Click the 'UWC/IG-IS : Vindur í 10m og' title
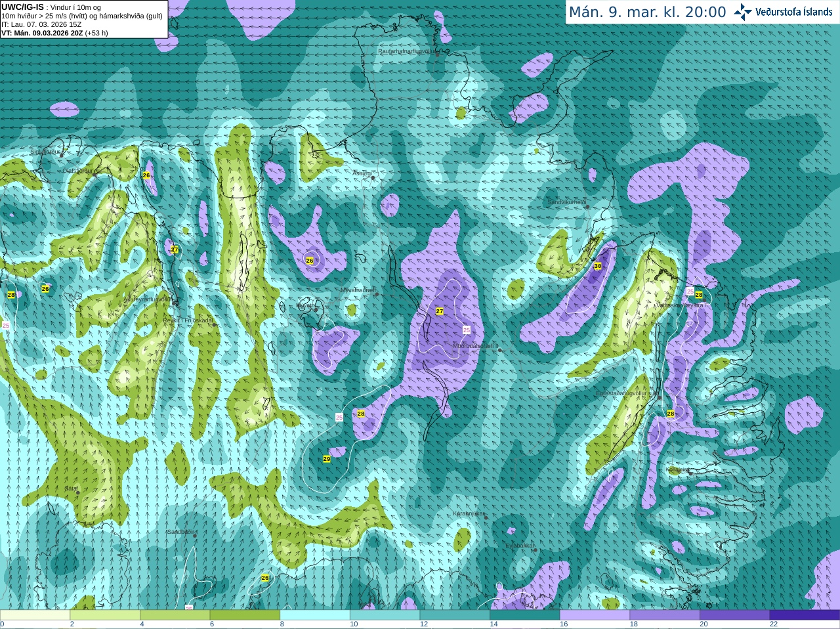Viewport: 840px width, 629px height. pos(50,7)
